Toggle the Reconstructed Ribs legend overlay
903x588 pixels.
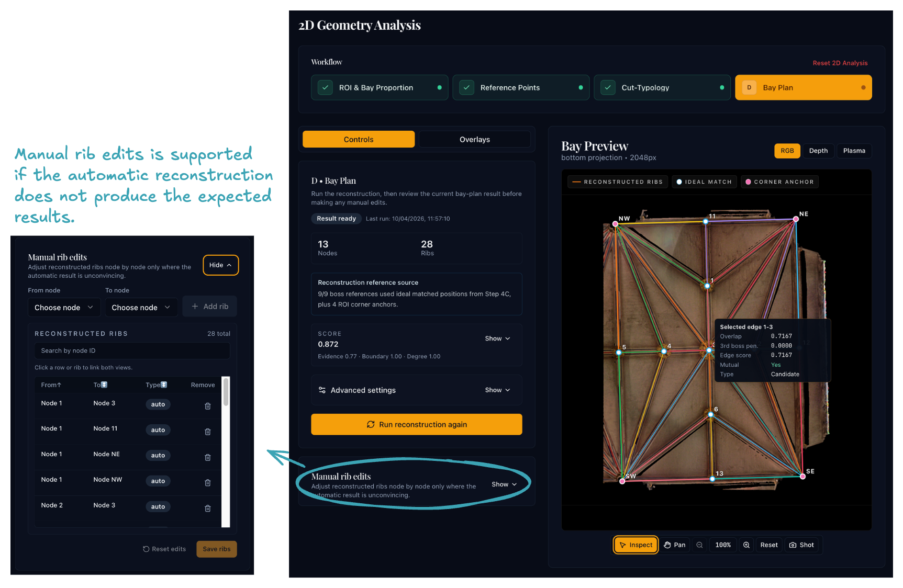pyautogui.click(x=618, y=182)
